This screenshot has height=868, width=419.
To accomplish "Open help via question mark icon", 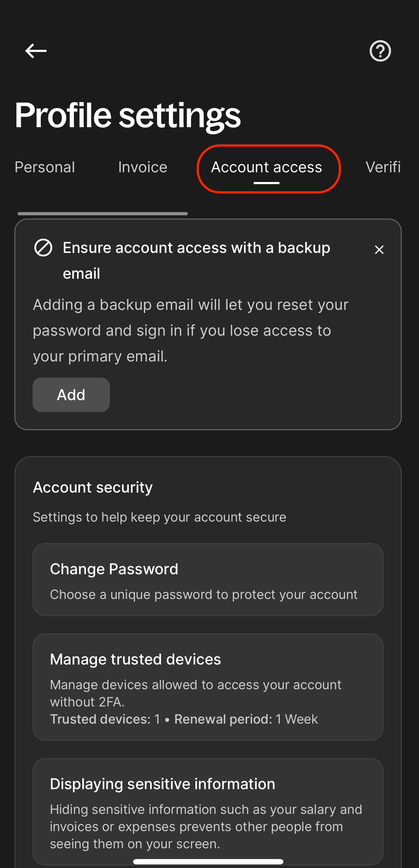I will pos(380,51).
